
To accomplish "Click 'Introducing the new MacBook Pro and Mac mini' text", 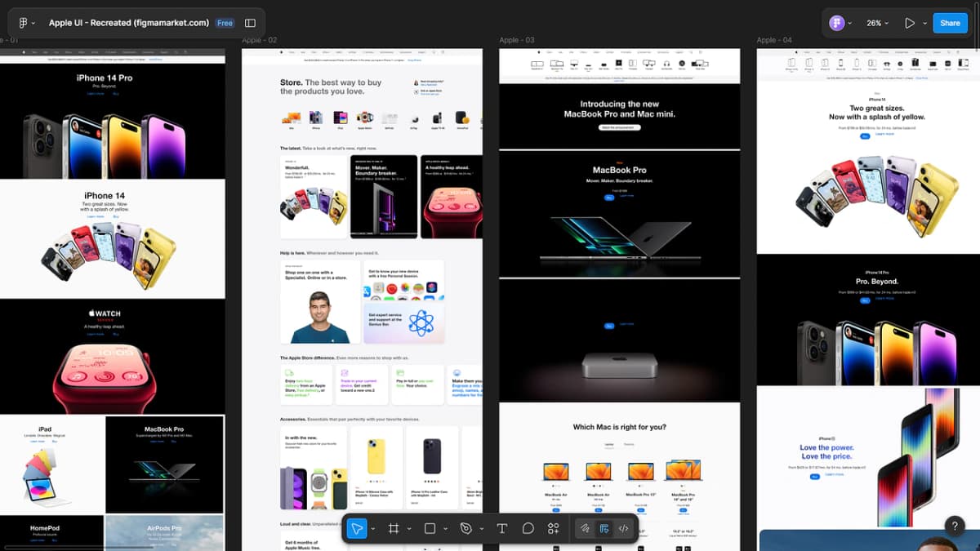I will [619, 109].
